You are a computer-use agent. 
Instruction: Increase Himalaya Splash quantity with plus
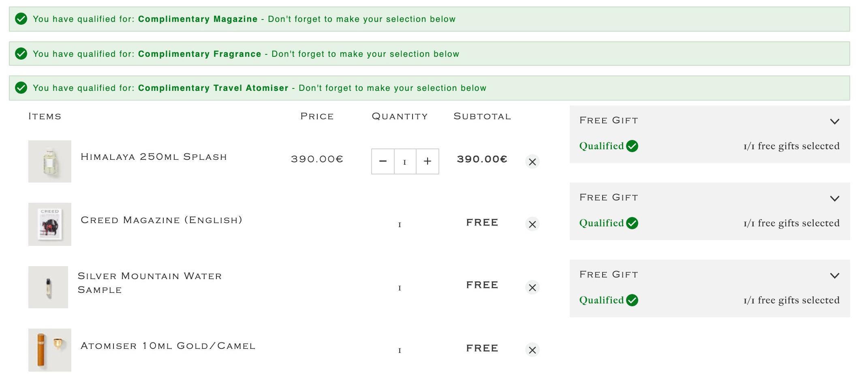click(428, 161)
